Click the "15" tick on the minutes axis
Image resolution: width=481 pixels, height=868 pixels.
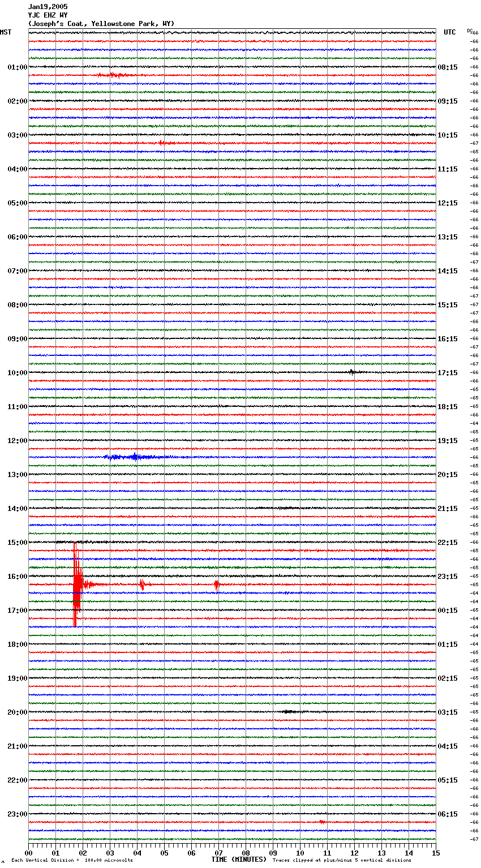click(436, 853)
